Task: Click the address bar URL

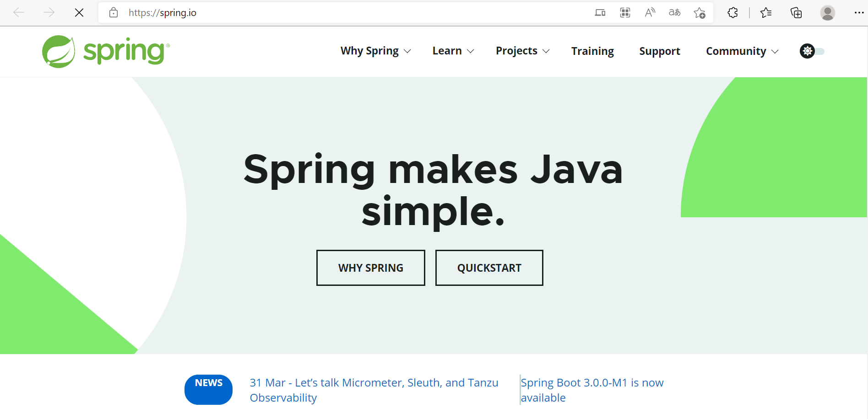Action: point(163,12)
